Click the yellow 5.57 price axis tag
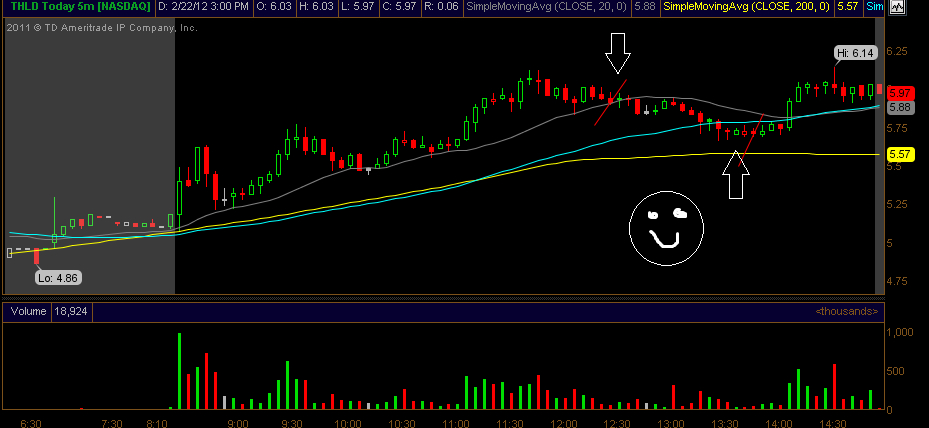The image size is (929, 428). [900, 154]
